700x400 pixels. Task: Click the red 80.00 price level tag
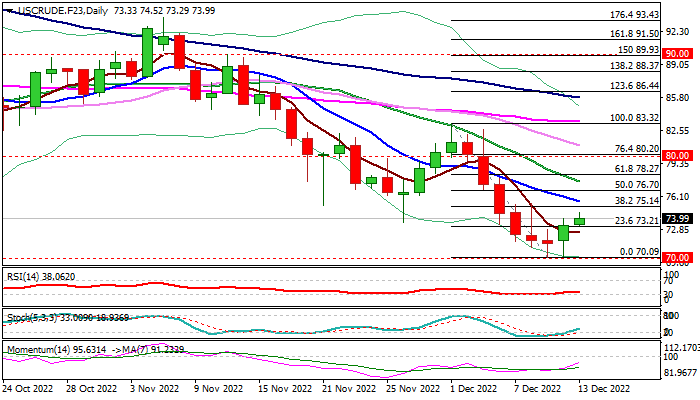tap(675, 156)
